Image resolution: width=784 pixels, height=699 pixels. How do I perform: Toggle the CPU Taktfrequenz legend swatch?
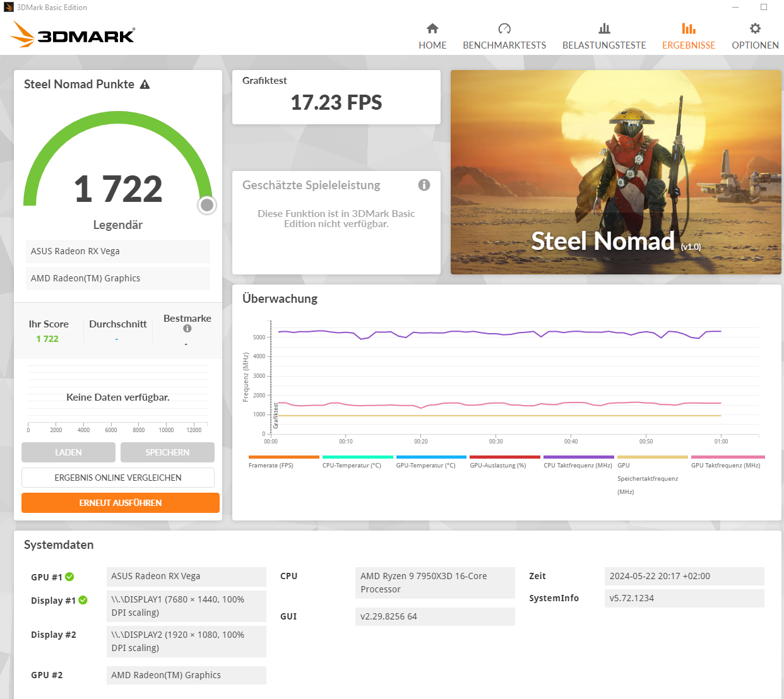[x=579, y=457]
